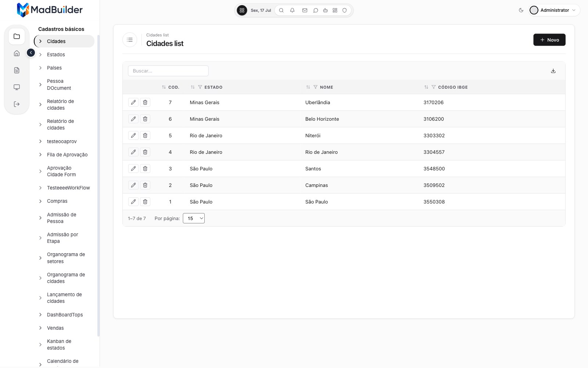Open the apps grid button in top bar

pyautogui.click(x=242, y=10)
